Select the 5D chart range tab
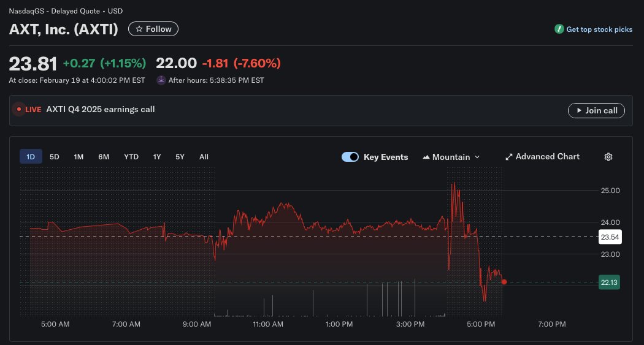 pyautogui.click(x=54, y=157)
